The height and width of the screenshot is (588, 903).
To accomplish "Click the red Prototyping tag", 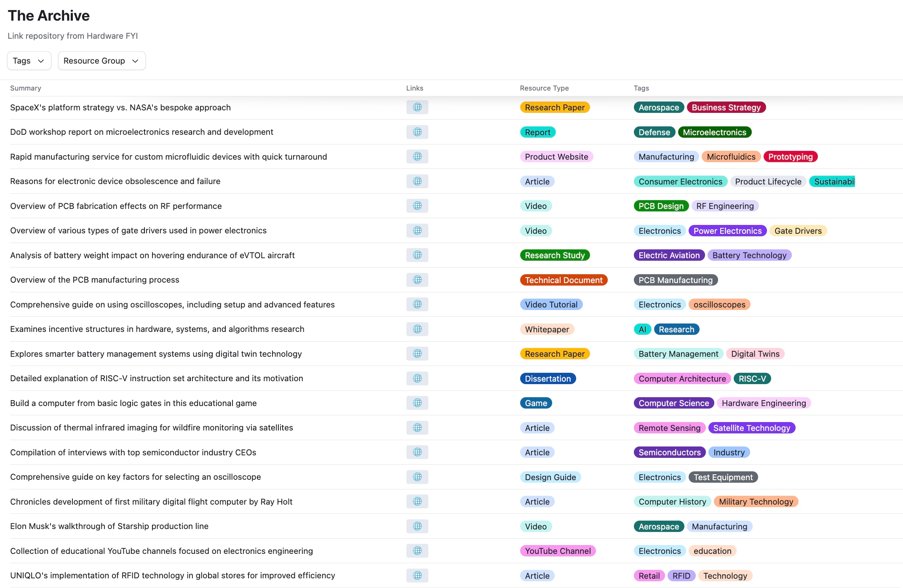I will click(x=790, y=157).
